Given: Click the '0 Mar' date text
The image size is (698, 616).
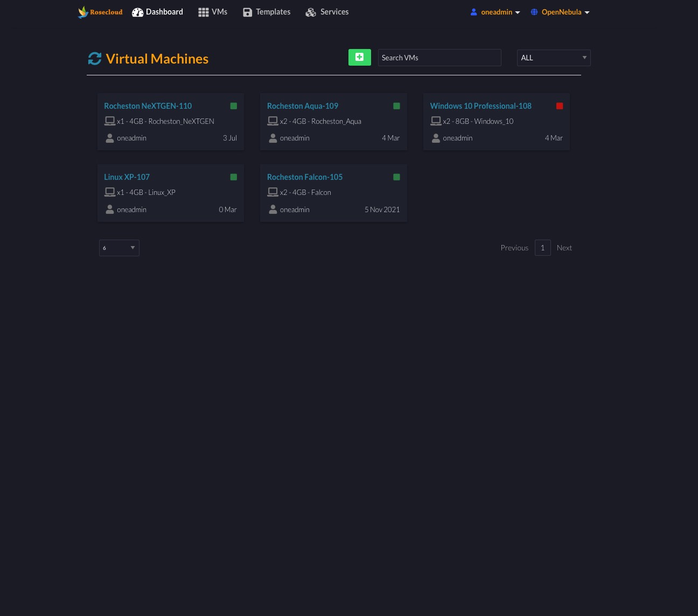Looking at the screenshot, I should (x=228, y=209).
